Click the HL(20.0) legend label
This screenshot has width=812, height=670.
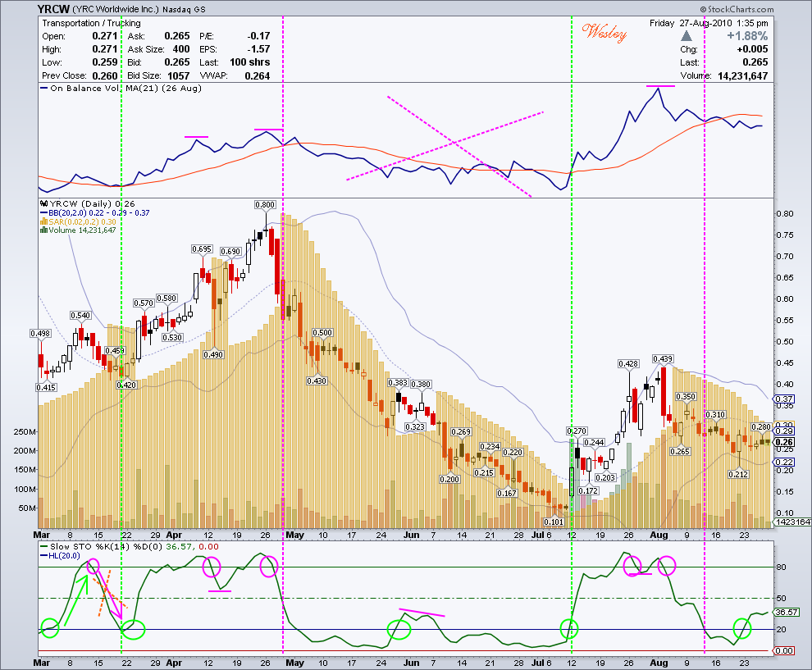tap(64, 555)
